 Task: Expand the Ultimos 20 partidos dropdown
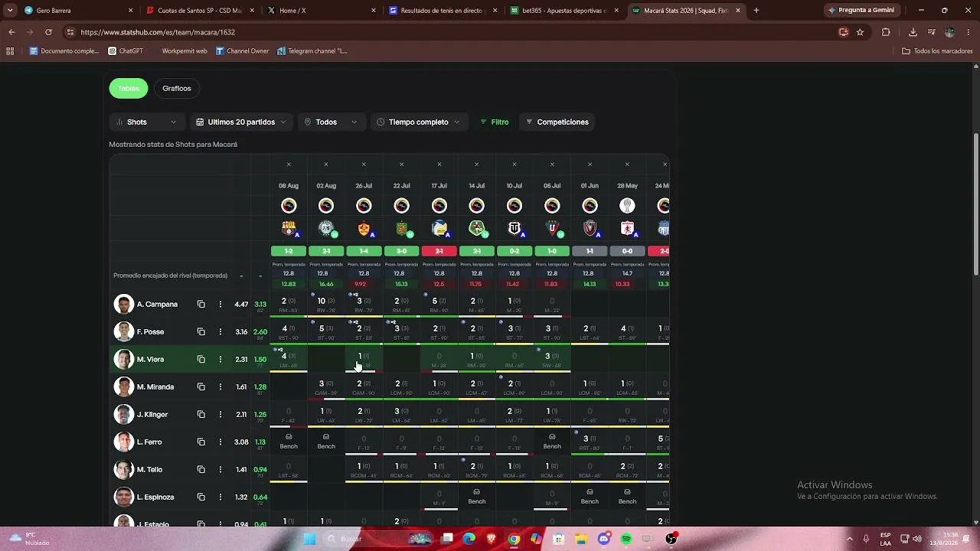point(240,122)
